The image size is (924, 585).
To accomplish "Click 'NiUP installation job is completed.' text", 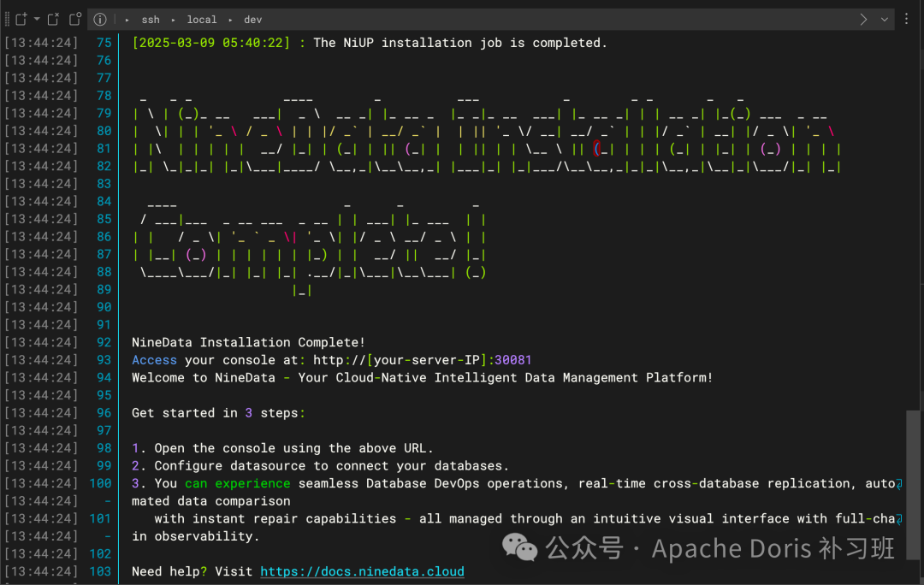I will pos(475,43).
